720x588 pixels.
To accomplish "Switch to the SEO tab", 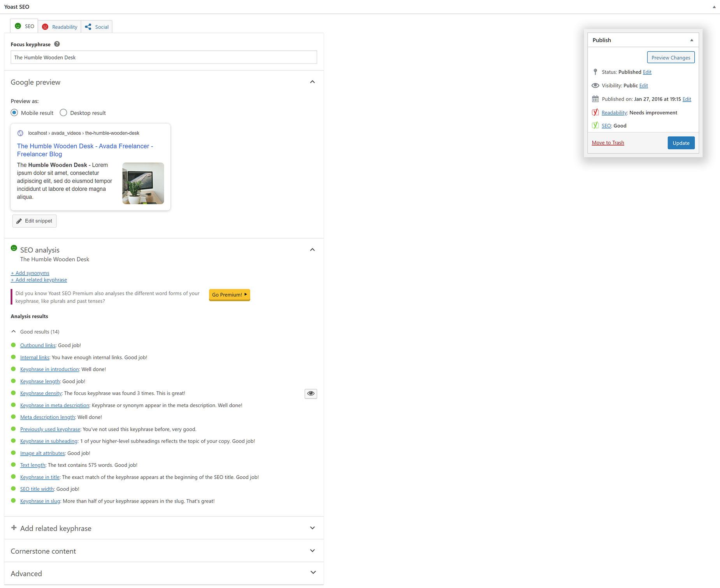I will click(24, 26).
